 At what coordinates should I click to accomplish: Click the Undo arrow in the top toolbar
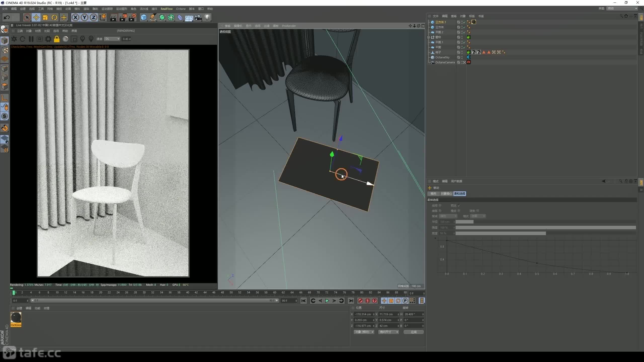[7, 17]
